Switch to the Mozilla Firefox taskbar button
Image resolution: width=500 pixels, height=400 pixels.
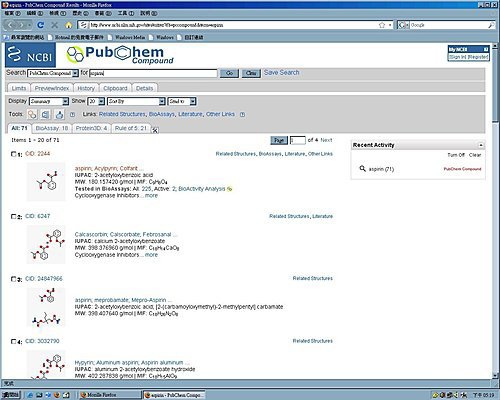pos(110,395)
